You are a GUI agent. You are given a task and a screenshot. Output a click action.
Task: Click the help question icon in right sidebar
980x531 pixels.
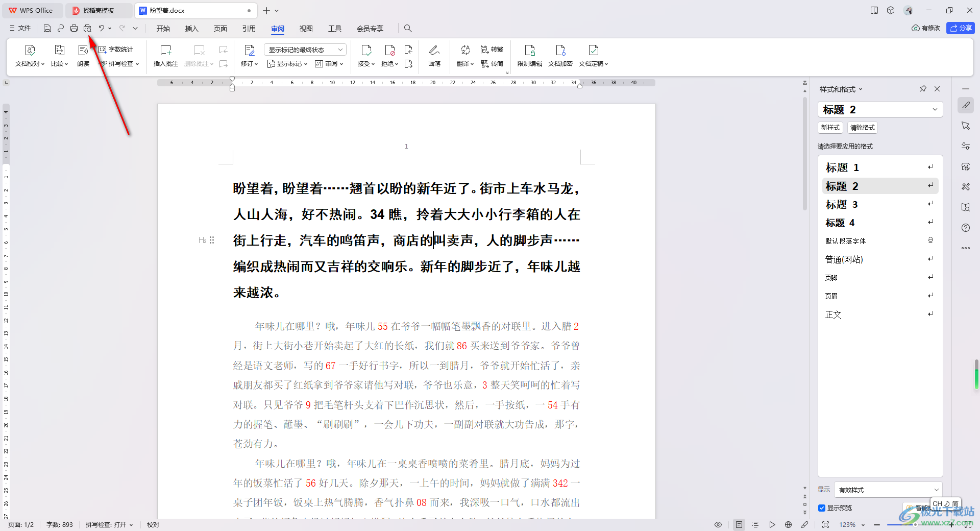click(x=966, y=228)
